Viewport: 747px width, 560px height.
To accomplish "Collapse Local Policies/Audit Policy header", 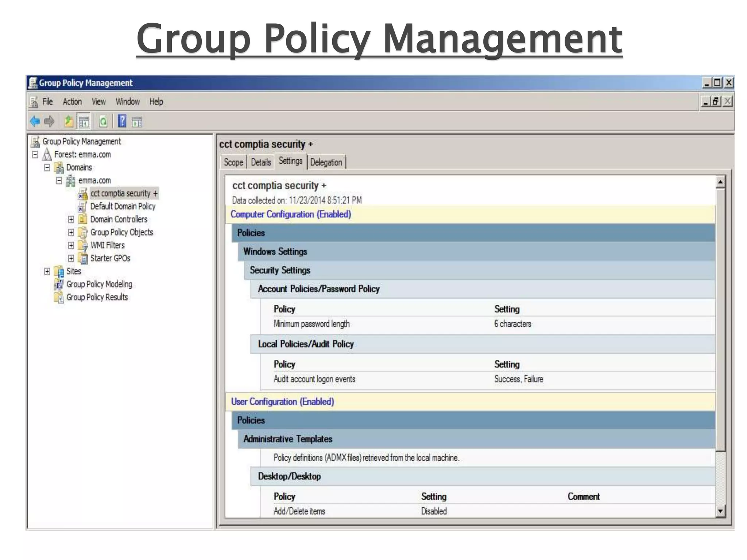I will (483, 344).
